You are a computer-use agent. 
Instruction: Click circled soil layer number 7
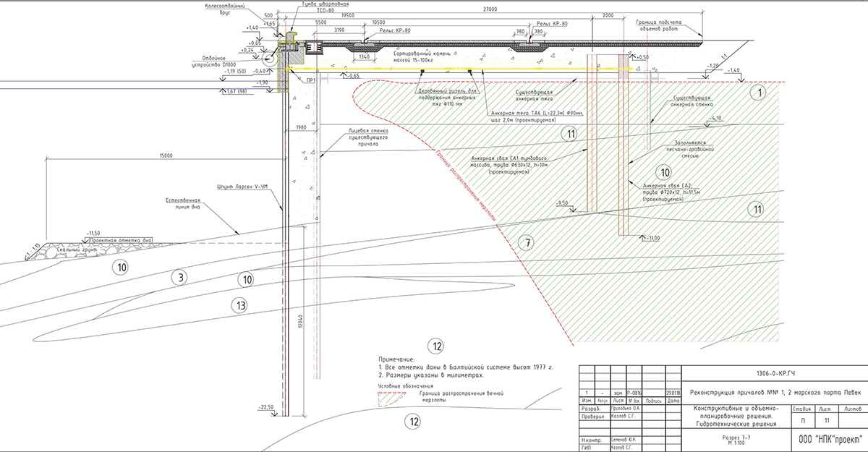point(529,244)
